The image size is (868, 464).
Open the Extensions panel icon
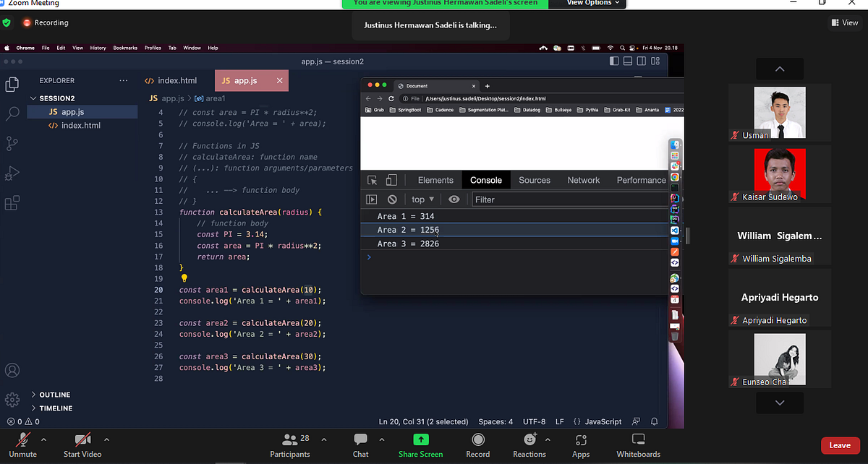coord(12,203)
